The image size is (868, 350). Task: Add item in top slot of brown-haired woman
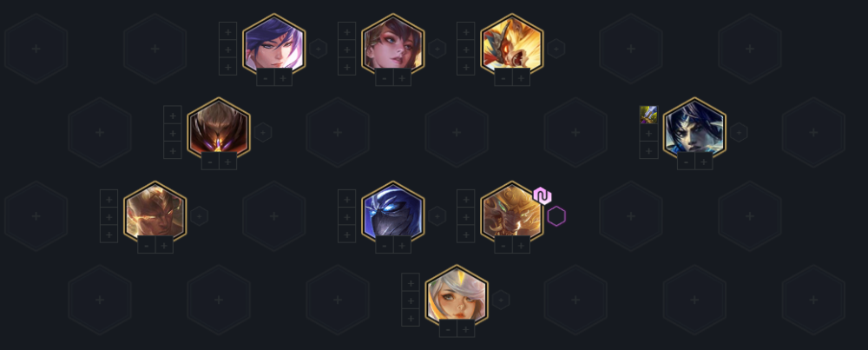click(347, 31)
